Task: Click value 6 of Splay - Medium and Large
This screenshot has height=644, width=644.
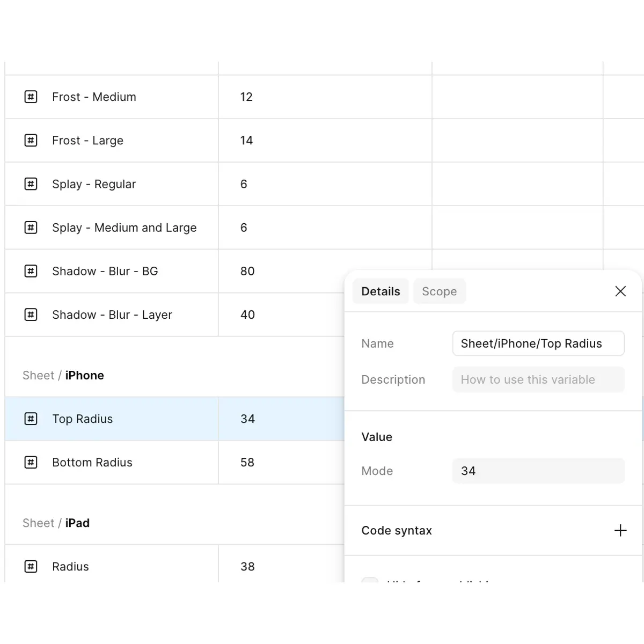Action: 244,228
